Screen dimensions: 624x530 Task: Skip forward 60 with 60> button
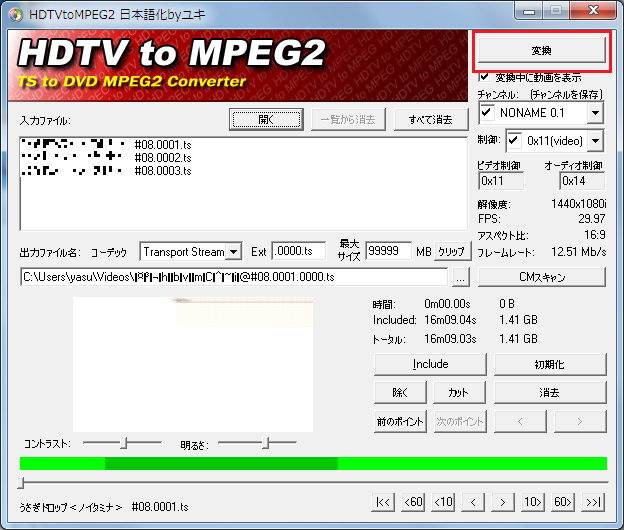[563, 501]
